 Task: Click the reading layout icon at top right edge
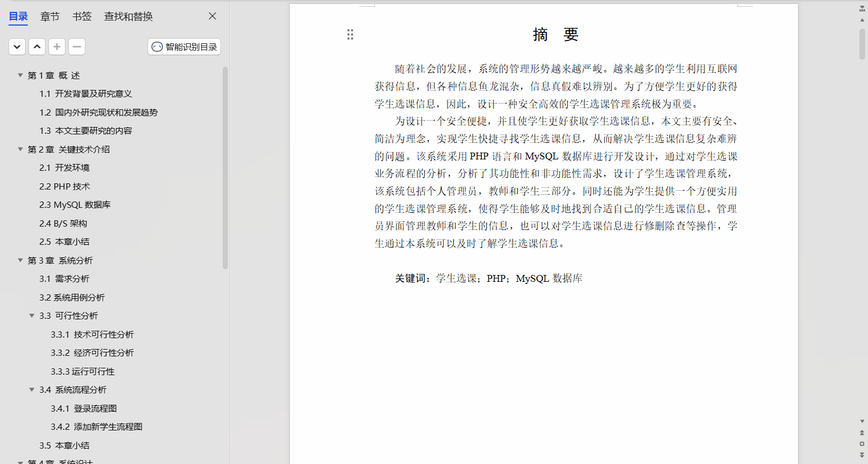(862, 7)
